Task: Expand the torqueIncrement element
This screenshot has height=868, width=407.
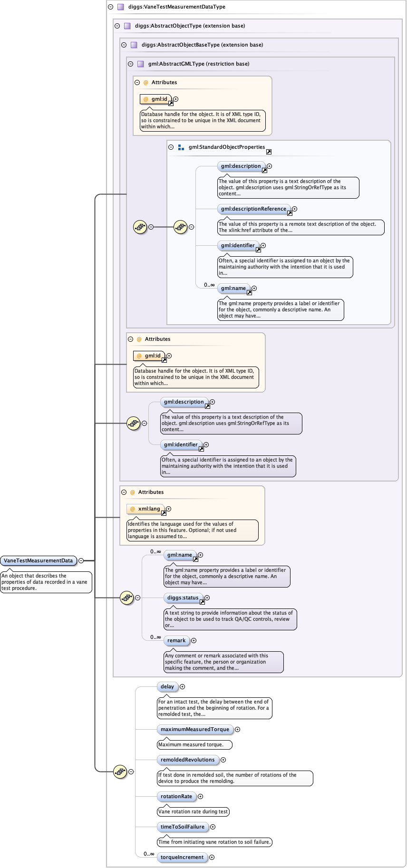Action: pos(212,858)
